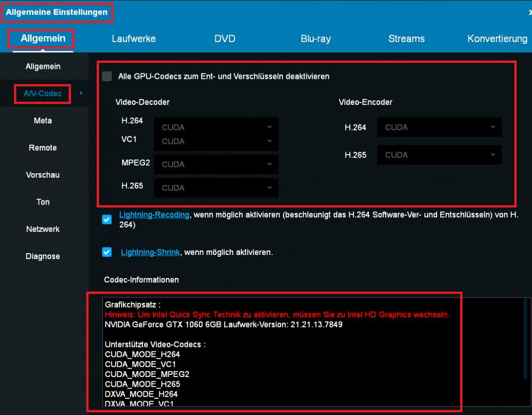The image size is (532, 415).
Task: Select Meta in the sidebar
Action: click(x=43, y=120)
